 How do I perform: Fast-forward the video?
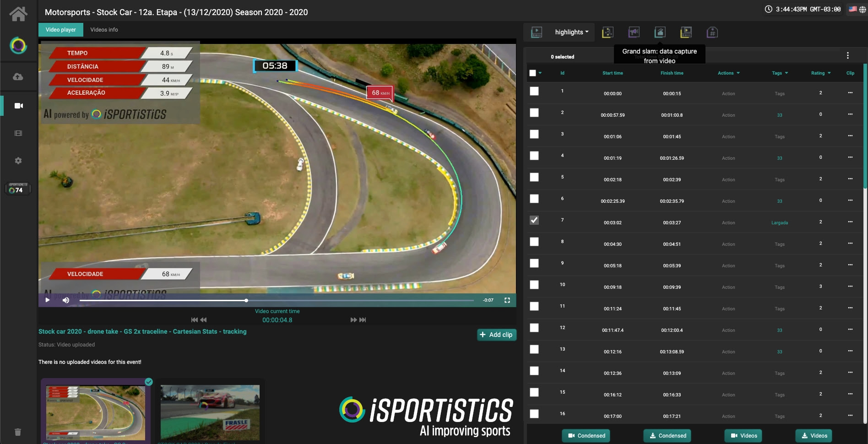tap(353, 320)
